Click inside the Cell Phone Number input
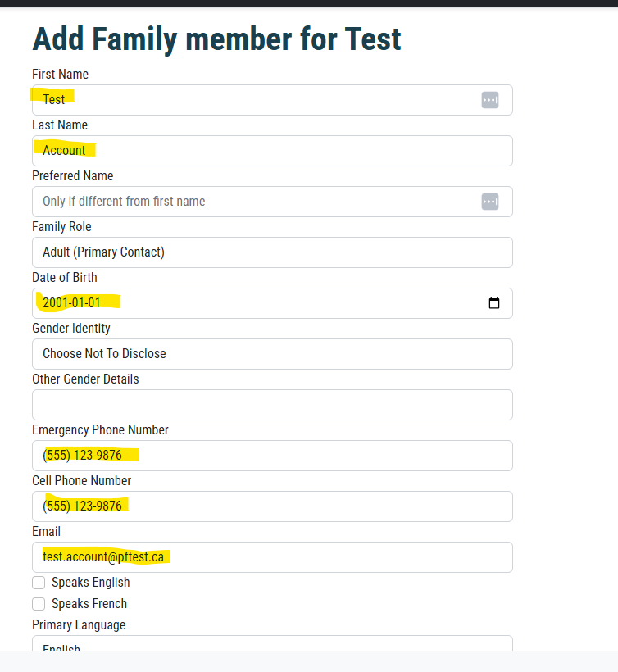618x672 pixels. (272, 506)
